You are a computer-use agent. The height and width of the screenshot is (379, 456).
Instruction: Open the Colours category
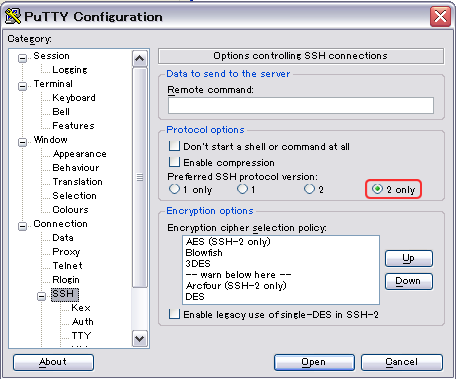tap(70, 210)
